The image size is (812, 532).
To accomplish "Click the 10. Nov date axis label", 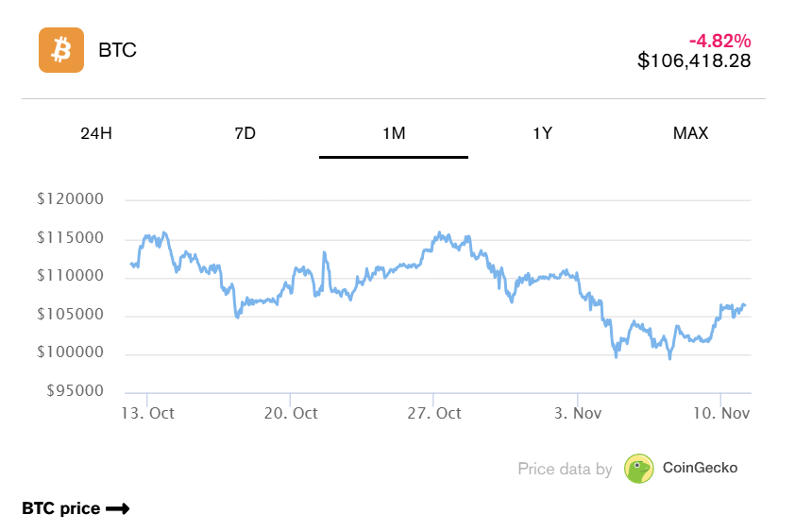I will (x=720, y=413).
